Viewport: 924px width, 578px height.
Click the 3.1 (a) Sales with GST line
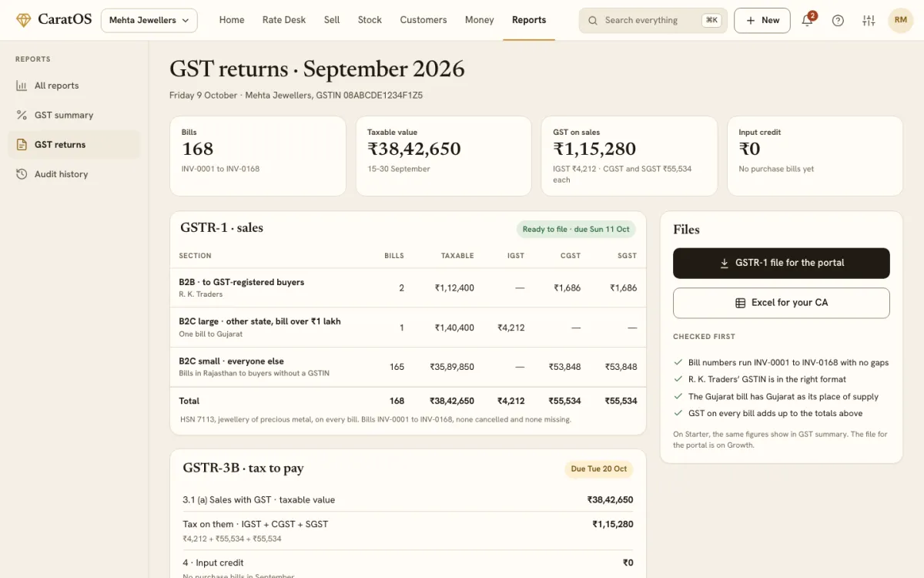click(x=408, y=500)
